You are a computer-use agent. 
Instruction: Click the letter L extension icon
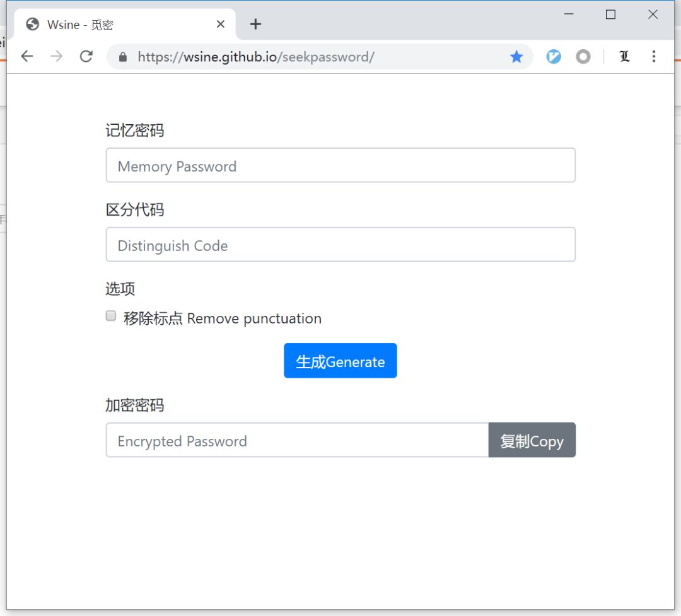tap(624, 56)
